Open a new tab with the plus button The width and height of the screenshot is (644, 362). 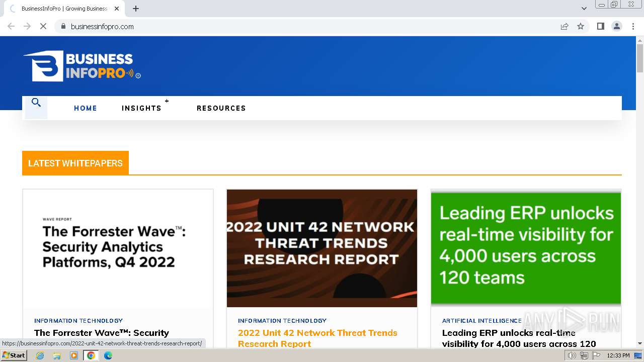(136, 9)
